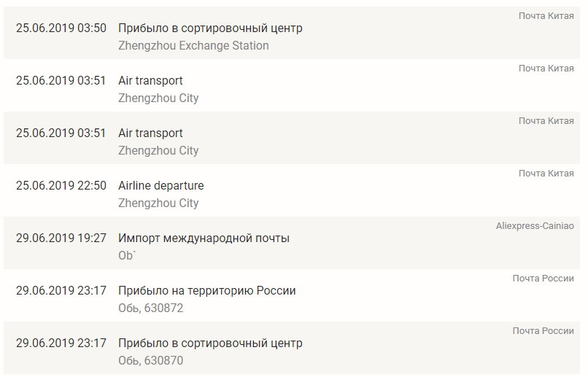Screen dimensions: 588x377
Task: Click Zhengzhou City under Airline departure
Action: [x=158, y=203]
